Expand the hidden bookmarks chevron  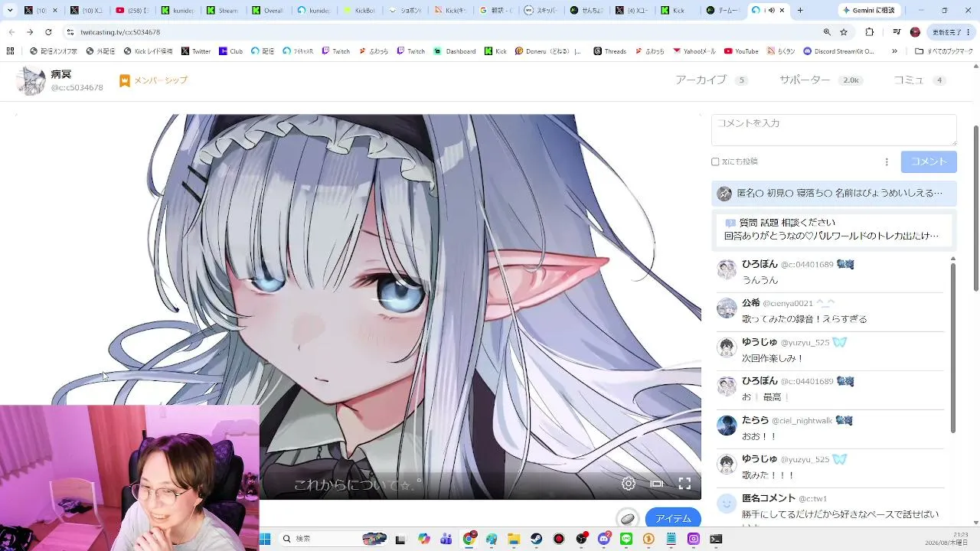[x=894, y=51]
